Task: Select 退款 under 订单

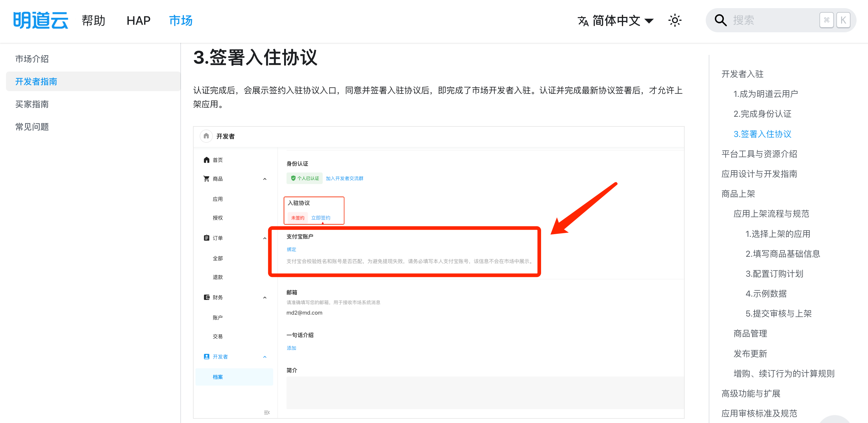Action: [218, 277]
